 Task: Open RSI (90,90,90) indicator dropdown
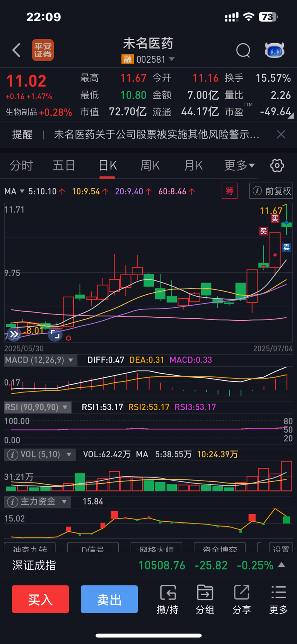pos(37,407)
